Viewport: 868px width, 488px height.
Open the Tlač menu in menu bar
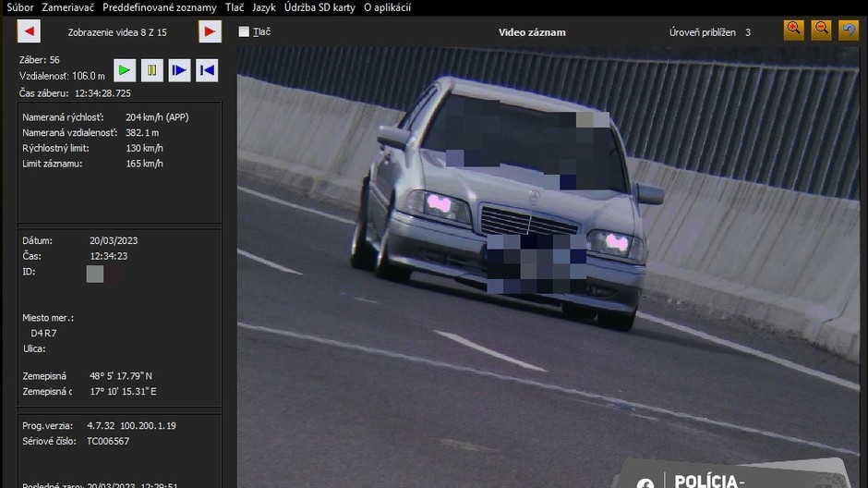(x=235, y=7)
